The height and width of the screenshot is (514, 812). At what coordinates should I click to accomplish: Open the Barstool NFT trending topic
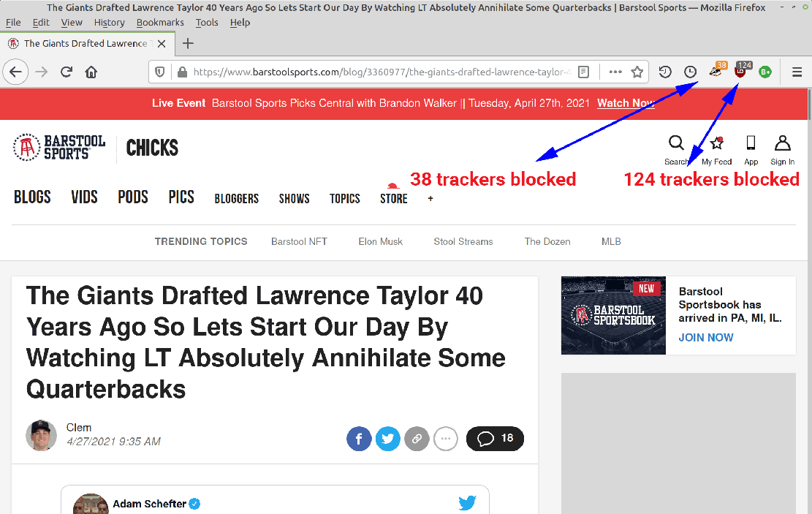pyautogui.click(x=300, y=241)
